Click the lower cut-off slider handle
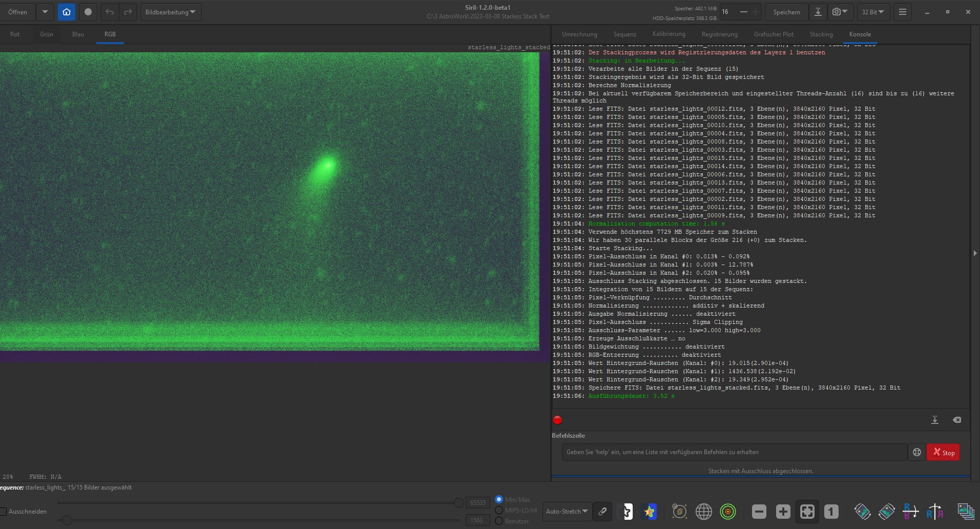 click(67, 520)
